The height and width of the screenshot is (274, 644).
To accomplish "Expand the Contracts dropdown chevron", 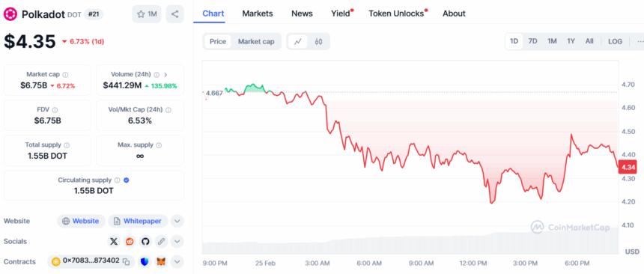I will [177, 261].
